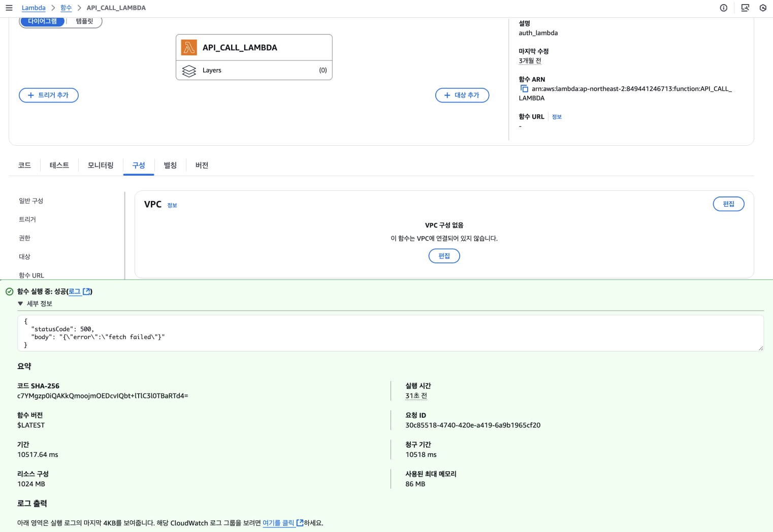Select the 다이어그램 view toggle
This screenshot has height=532, width=773.
click(x=43, y=21)
